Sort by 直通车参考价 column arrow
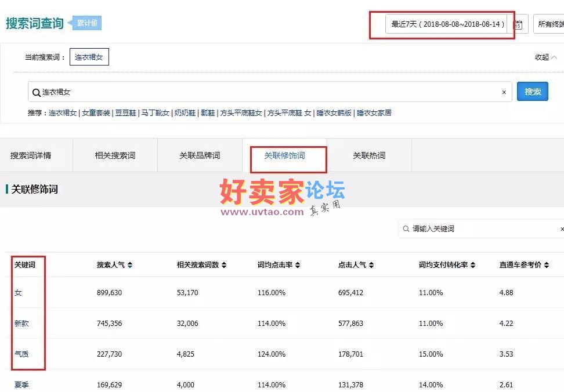 pos(546,265)
